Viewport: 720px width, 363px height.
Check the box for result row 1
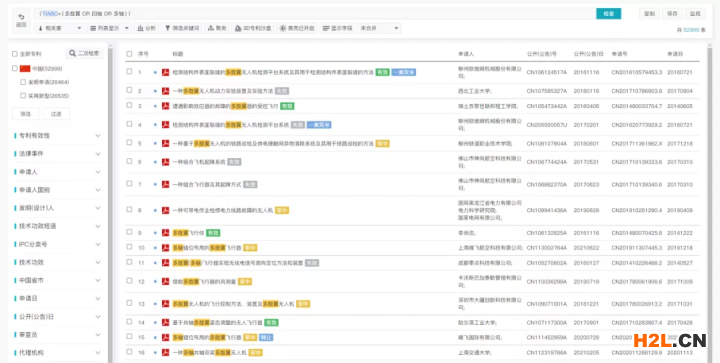click(x=129, y=72)
